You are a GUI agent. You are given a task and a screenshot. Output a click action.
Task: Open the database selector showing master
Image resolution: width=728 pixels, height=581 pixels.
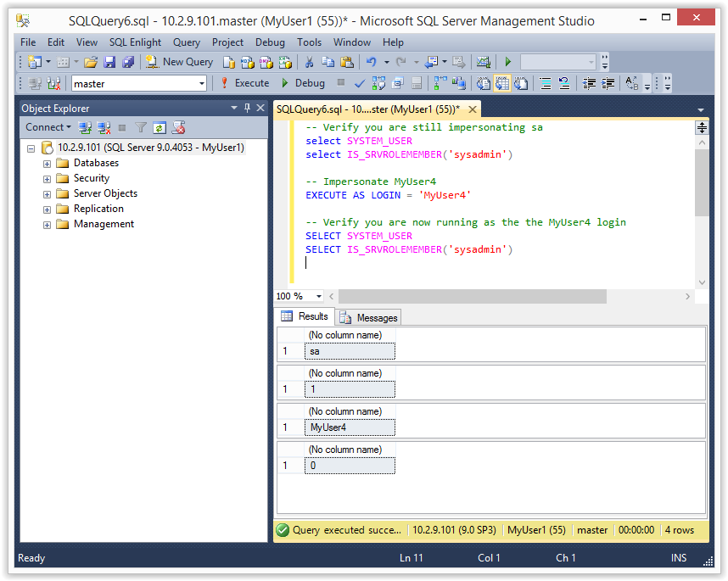[x=139, y=83]
